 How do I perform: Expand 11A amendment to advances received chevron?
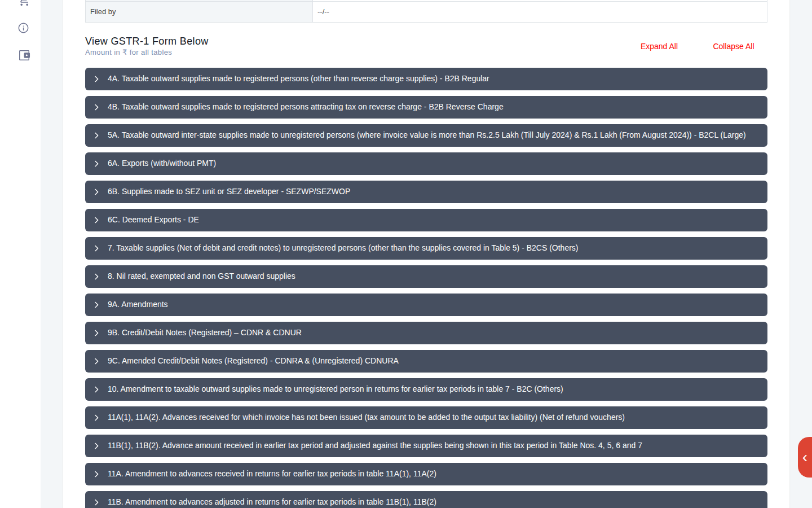click(96, 474)
